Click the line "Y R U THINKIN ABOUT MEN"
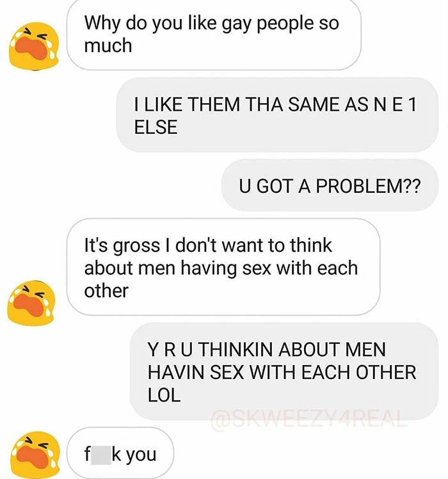The image size is (448, 479). point(267,350)
